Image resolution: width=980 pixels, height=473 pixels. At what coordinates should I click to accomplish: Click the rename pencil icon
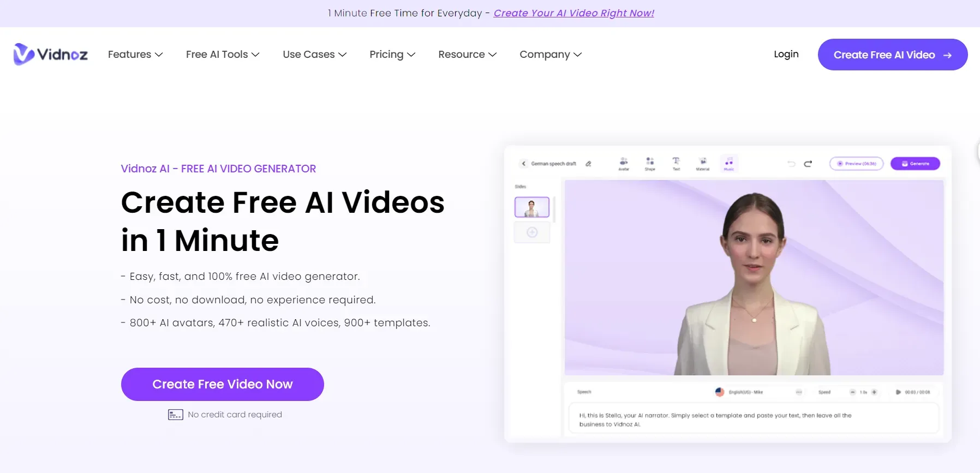click(588, 164)
